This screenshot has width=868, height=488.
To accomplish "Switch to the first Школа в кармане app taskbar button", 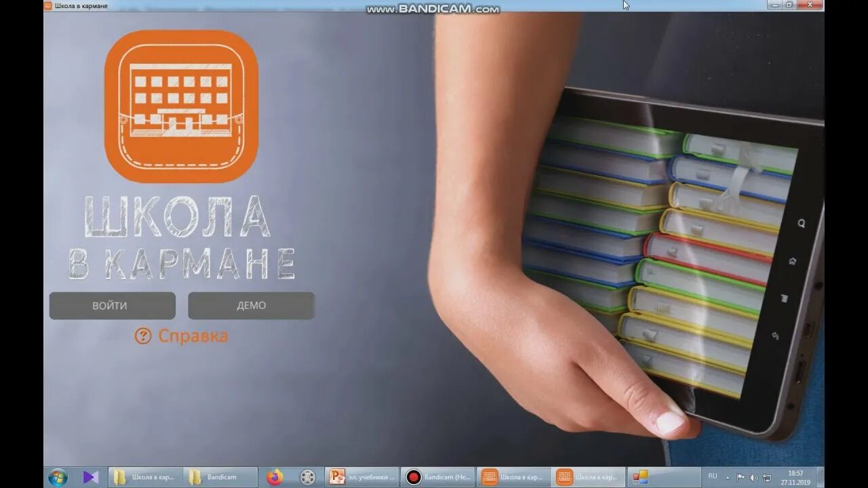I will coord(513,477).
